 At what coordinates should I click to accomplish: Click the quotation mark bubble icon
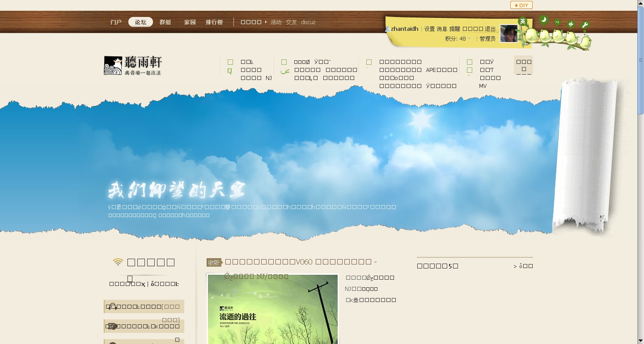557,22
